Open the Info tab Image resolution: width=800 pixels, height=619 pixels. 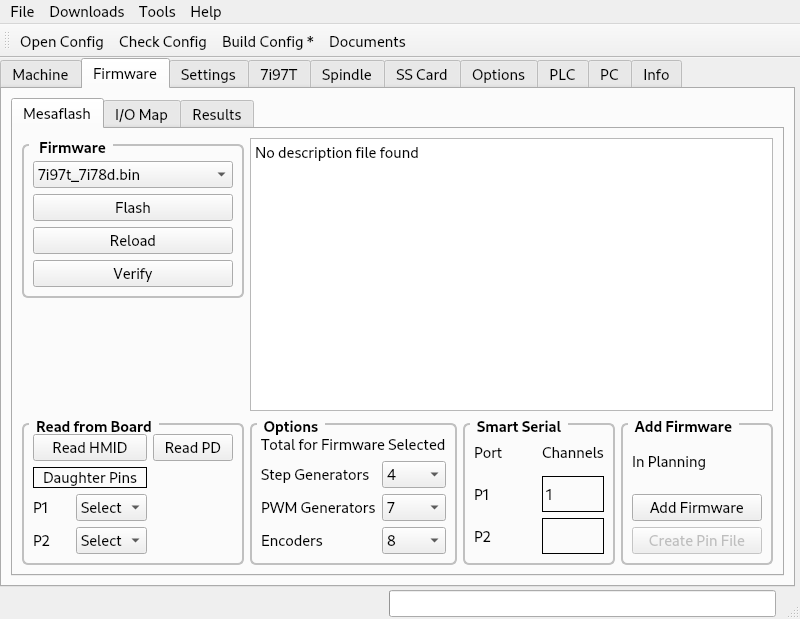656,75
